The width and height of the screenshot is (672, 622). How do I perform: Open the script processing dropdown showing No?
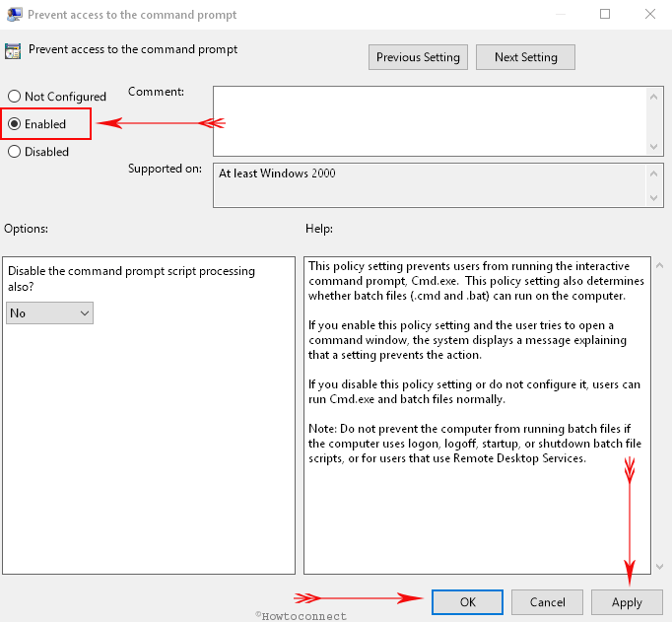click(x=49, y=312)
